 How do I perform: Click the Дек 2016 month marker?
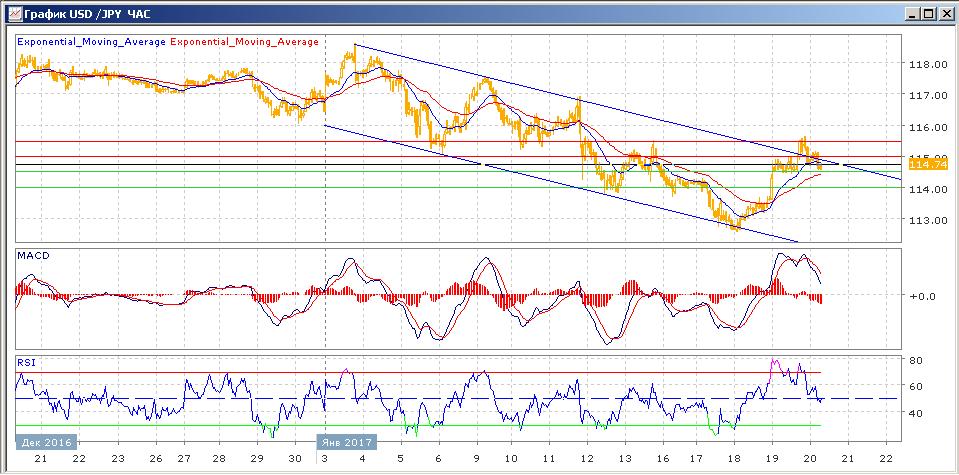pyautogui.click(x=44, y=440)
